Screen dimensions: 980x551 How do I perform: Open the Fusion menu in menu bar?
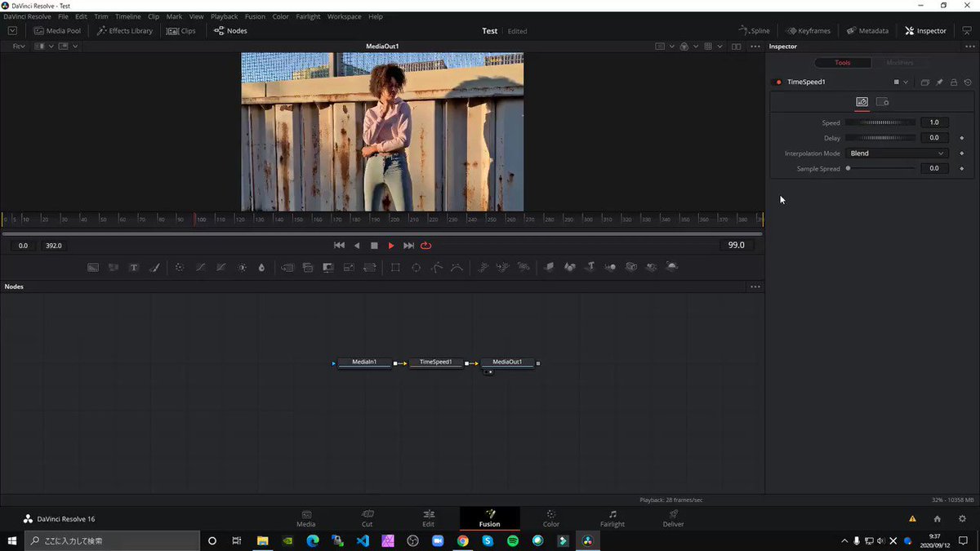click(x=255, y=16)
